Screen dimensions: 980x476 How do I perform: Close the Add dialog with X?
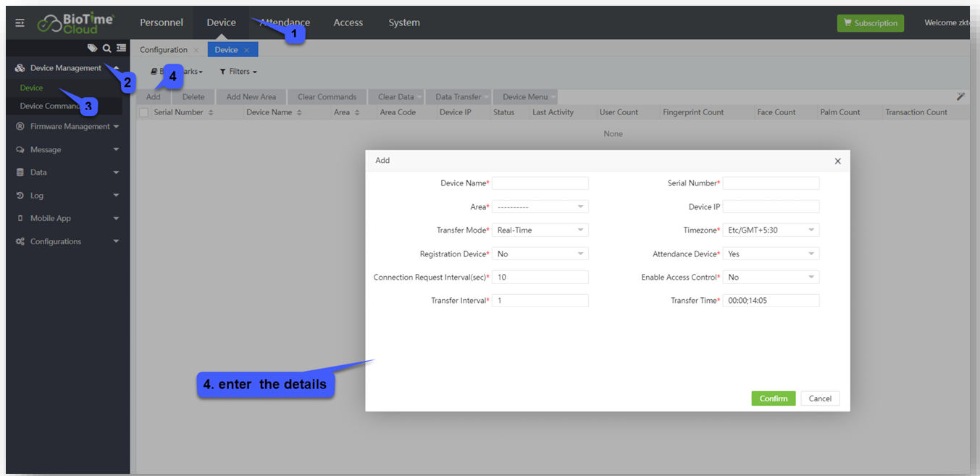tap(837, 161)
